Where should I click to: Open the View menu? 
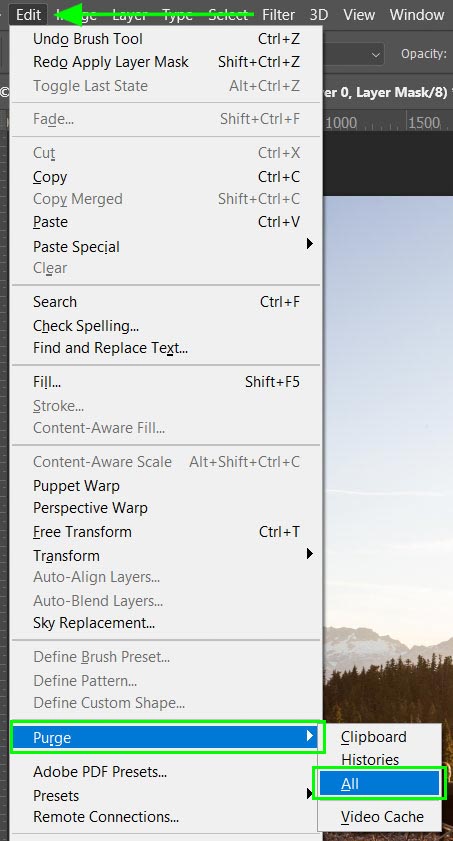[x=359, y=14]
